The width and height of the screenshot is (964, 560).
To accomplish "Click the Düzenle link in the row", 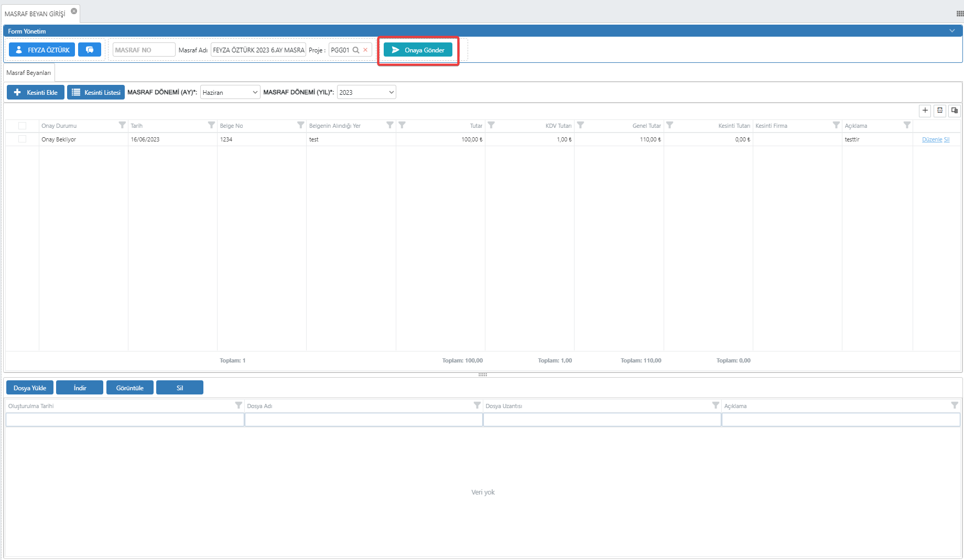I will click(x=931, y=139).
